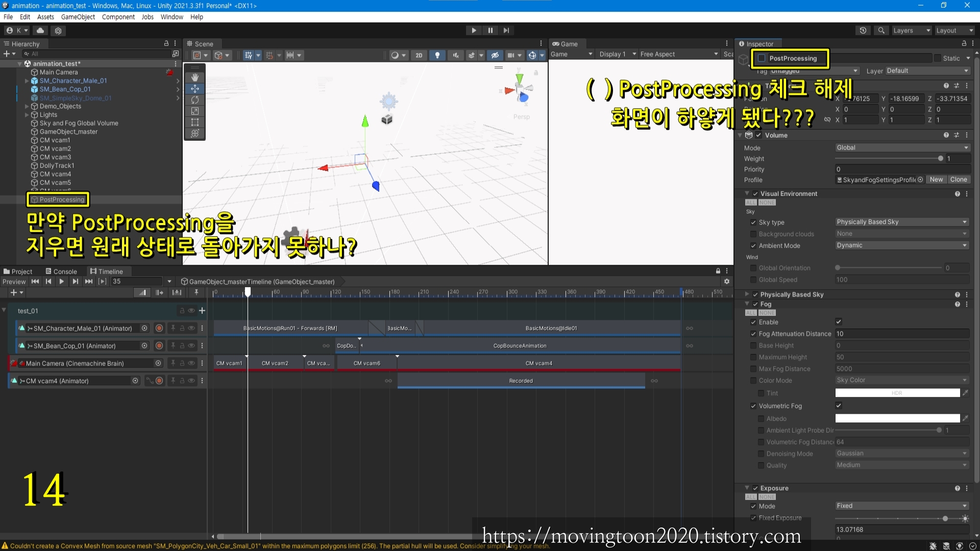Toggle the Volume component enabled checkbox

coord(758,135)
